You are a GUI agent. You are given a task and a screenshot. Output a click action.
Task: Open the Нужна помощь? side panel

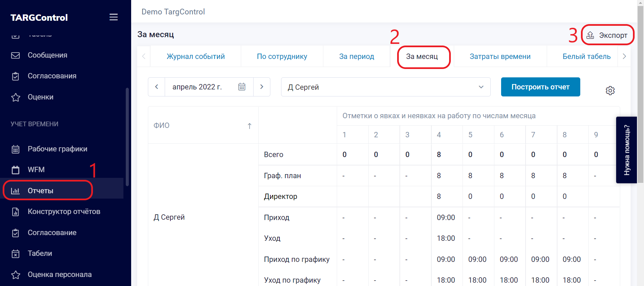pos(626,150)
